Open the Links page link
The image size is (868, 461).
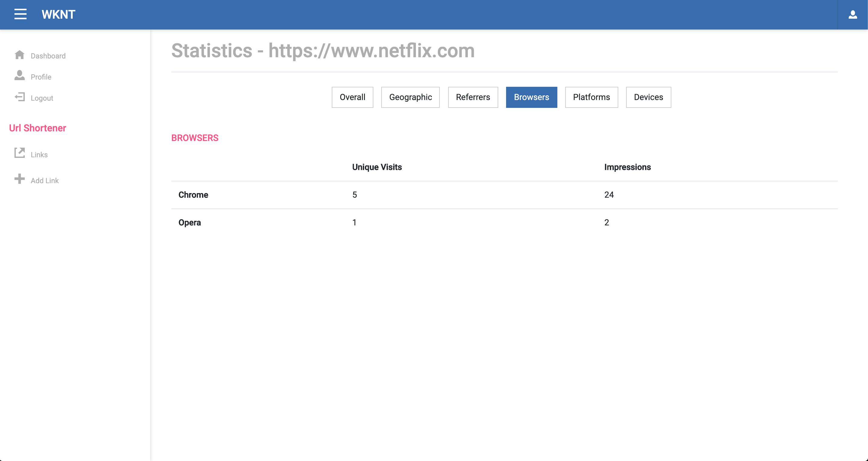[x=39, y=155]
